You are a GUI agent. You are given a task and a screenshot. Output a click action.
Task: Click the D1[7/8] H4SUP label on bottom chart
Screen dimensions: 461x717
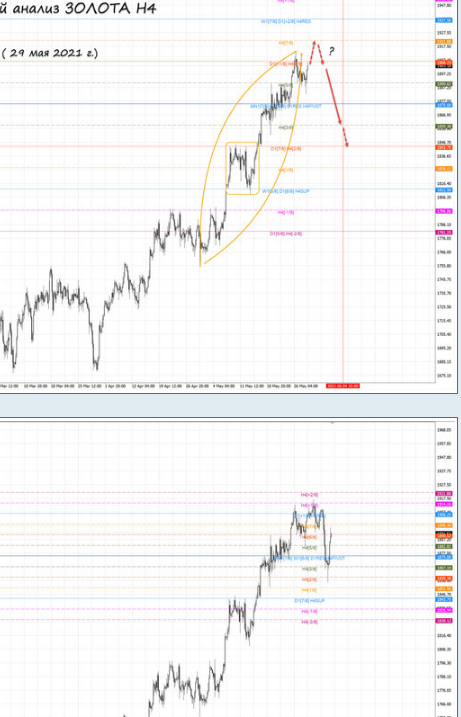tap(309, 600)
